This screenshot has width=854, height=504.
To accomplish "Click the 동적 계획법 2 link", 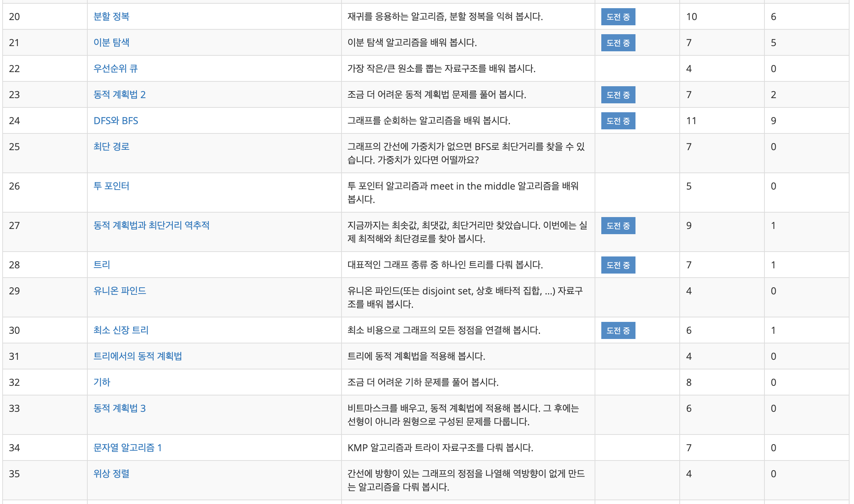I will click(119, 94).
